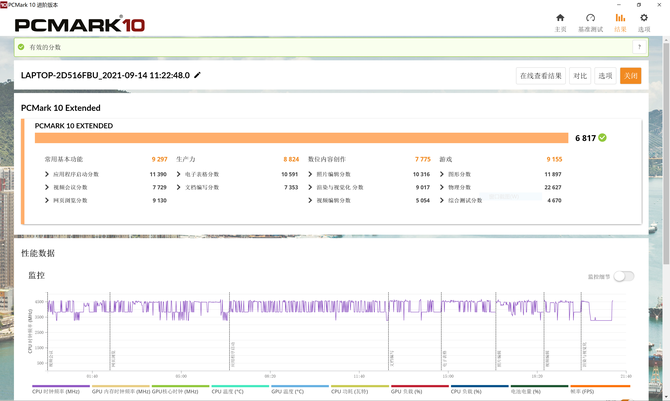Viewport: 670px width, 401px height.
Task: Click the 应用程序启动分数 value 11 390
Action: [x=158, y=174]
